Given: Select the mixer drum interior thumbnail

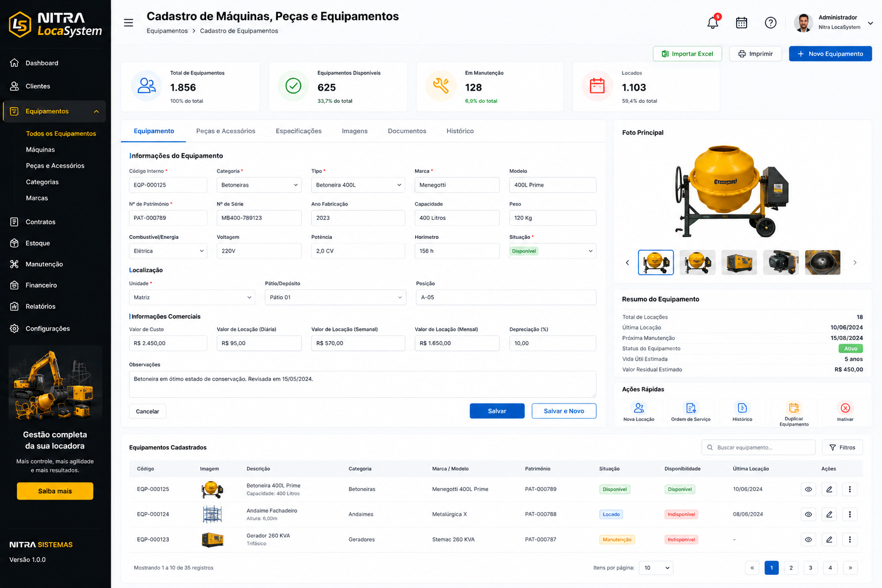Looking at the screenshot, I should [x=822, y=262].
